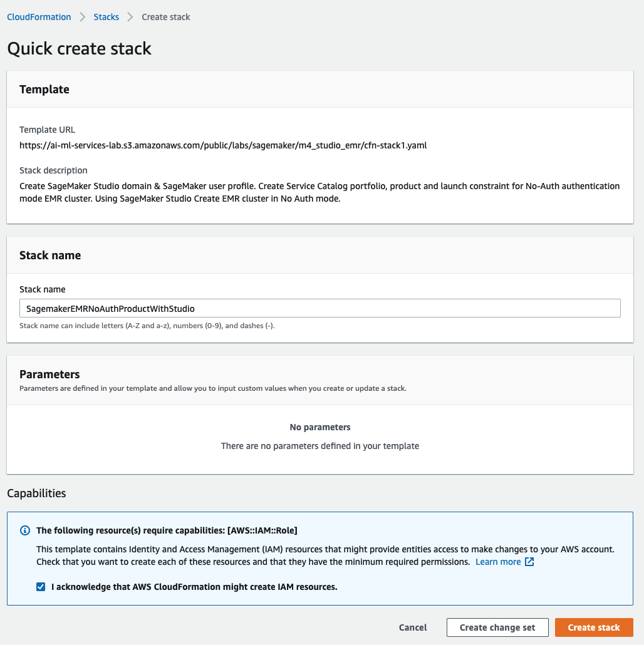Click the chevron between CloudFormation and Stacks
The image size is (644, 645).
(82, 17)
